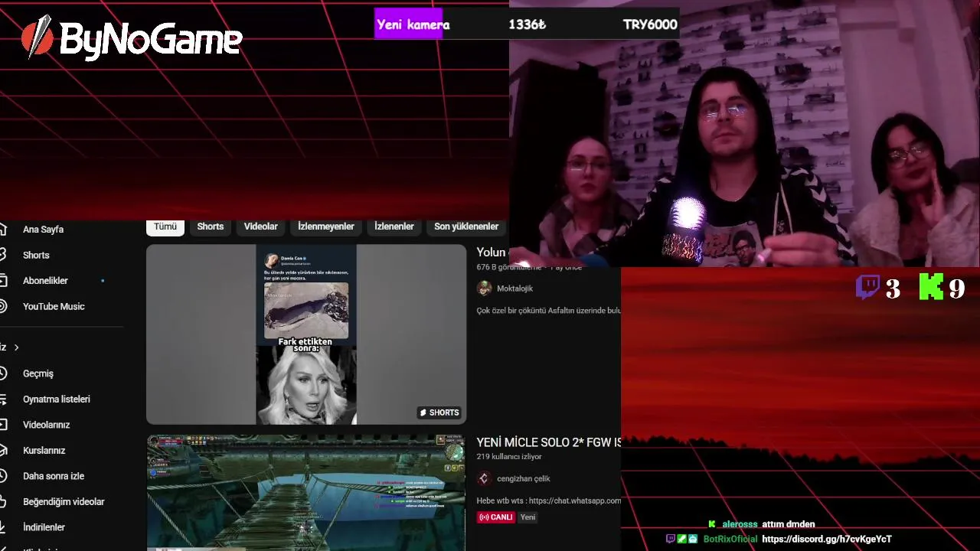Open the discord.gg link in chat

point(827,539)
